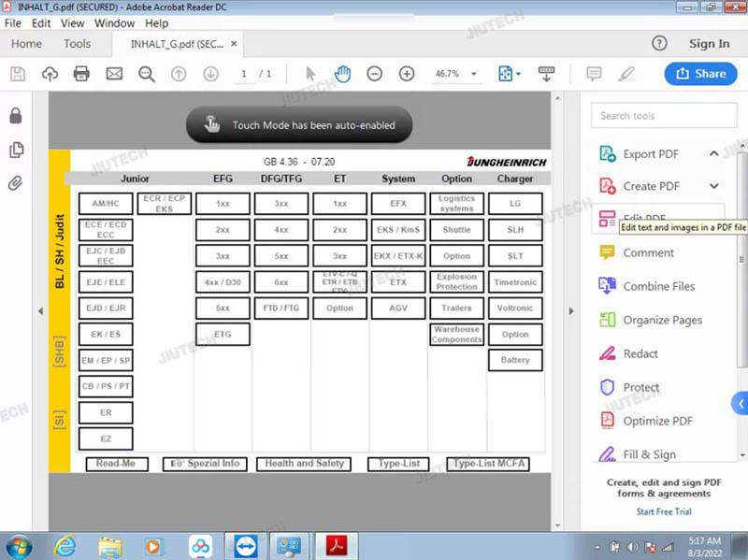Click the zoom out minus icon

click(374, 74)
